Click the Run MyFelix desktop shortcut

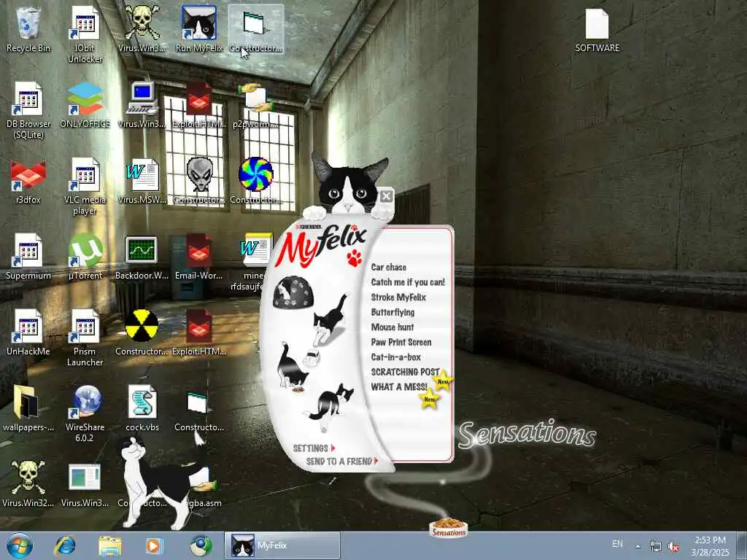(x=199, y=29)
